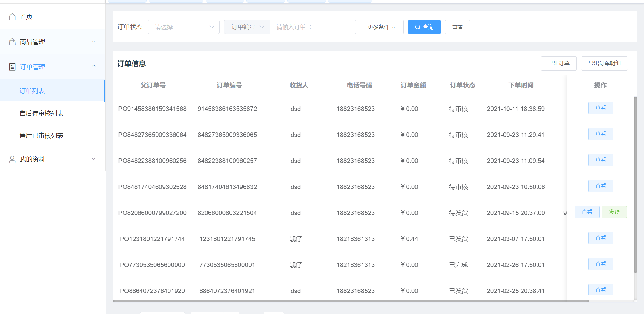Click the table horizontal scrollbar

(x=351, y=301)
